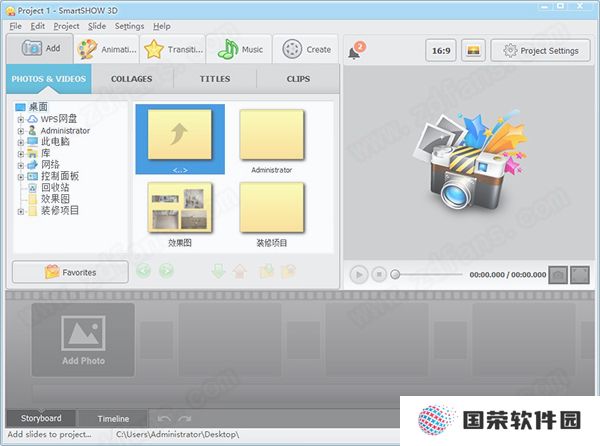This screenshot has height=446, width=600.
Task: Select the parent folder up-arrow thumbnail
Action: pyautogui.click(x=180, y=139)
